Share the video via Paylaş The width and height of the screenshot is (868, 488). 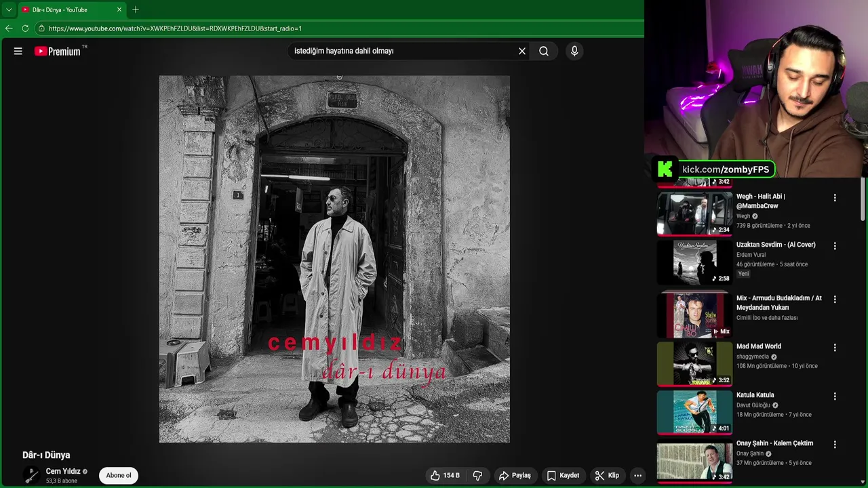click(x=515, y=476)
